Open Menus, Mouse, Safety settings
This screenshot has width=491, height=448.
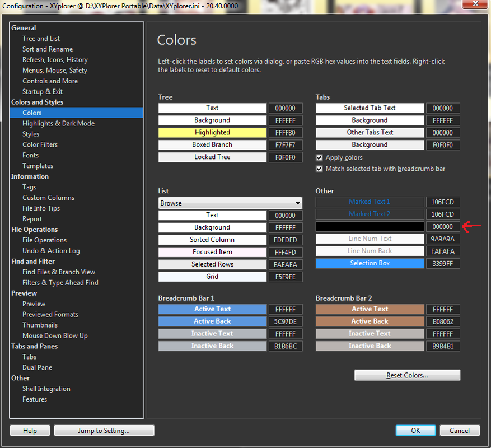tap(55, 71)
